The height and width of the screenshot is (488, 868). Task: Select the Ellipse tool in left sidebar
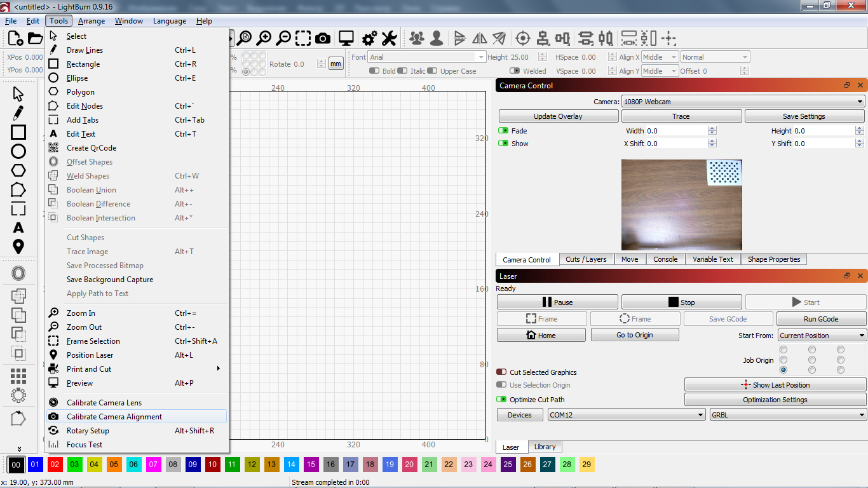[18, 151]
